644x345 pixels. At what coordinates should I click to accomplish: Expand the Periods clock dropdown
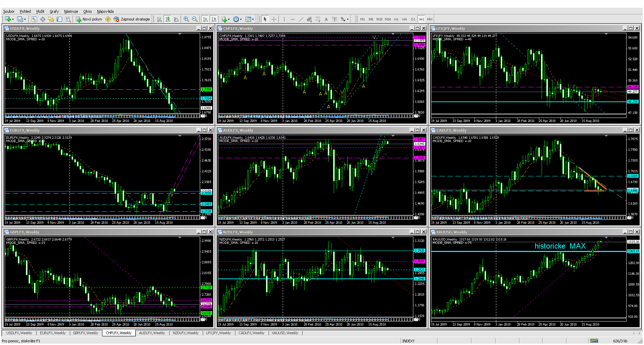point(241,19)
